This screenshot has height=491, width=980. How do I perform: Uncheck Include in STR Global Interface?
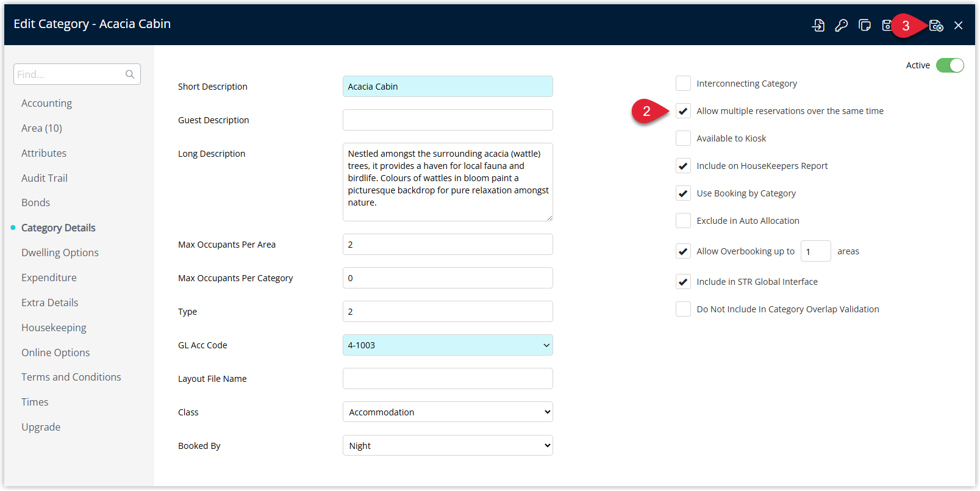(x=683, y=282)
